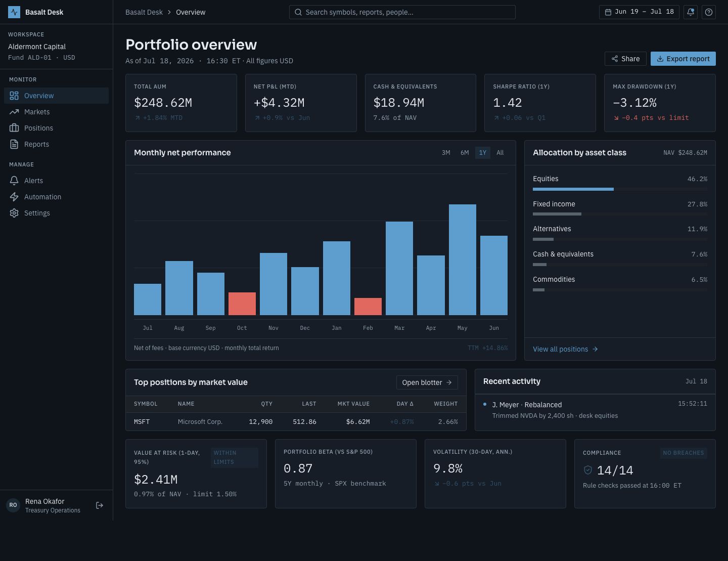728x561 pixels.
Task: Click the Portfolio beta 0.87 value
Action: pos(298,468)
